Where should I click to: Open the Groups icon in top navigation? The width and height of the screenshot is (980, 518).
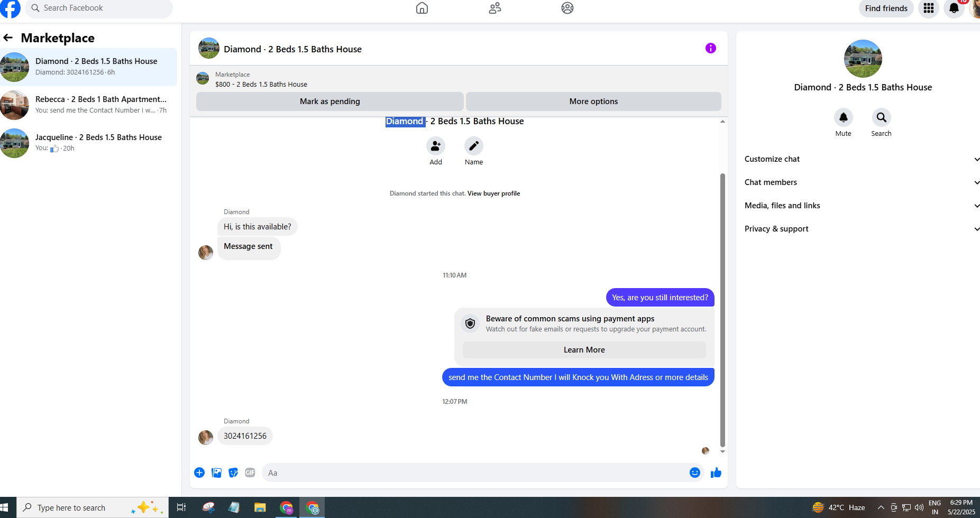[x=567, y=8]
